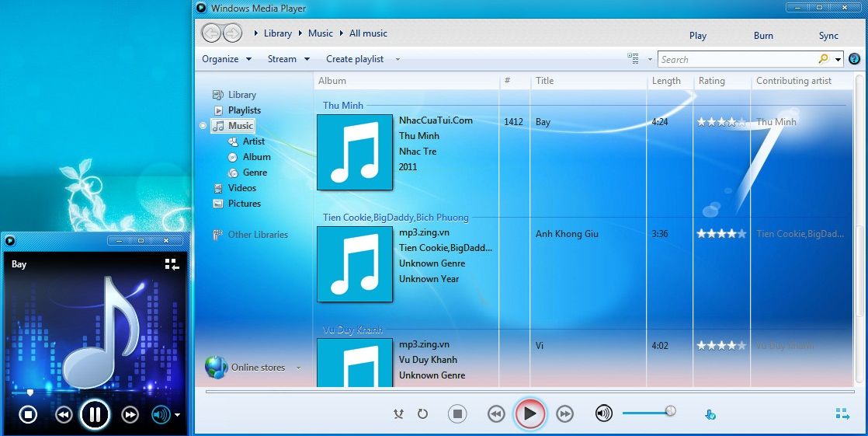The width and height of the screenshot is (868, 436).
Task: Open mini player volume dropdown arrow
Action: (177, 414)
